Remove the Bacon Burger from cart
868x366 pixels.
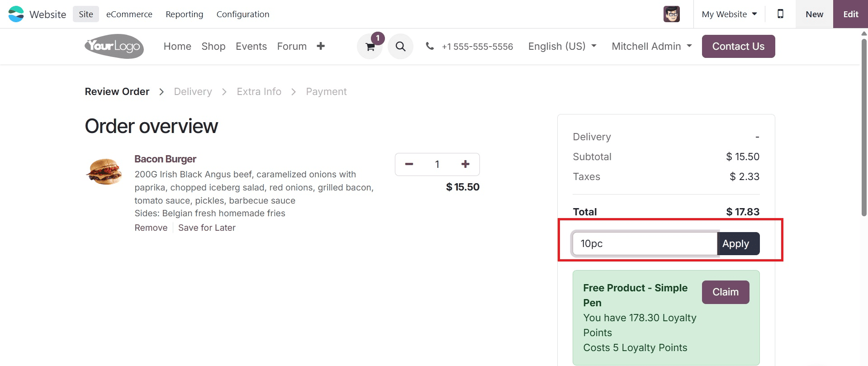[151, 228]
